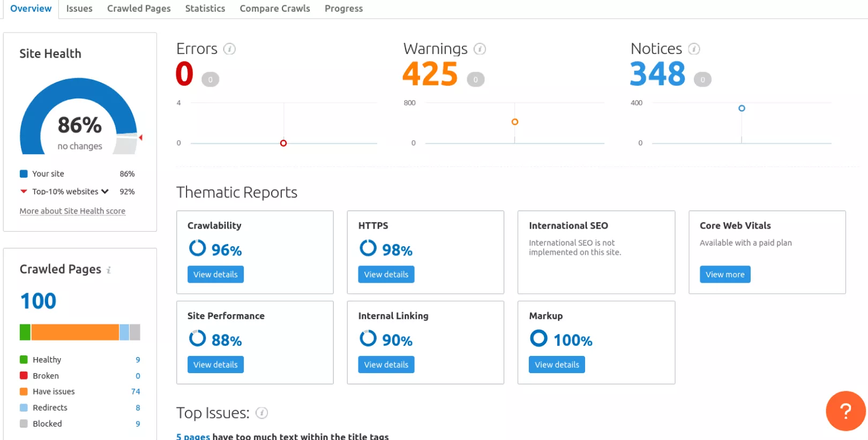
Task: Click the Crawled Pages info icon
Action: pos(108,270)
